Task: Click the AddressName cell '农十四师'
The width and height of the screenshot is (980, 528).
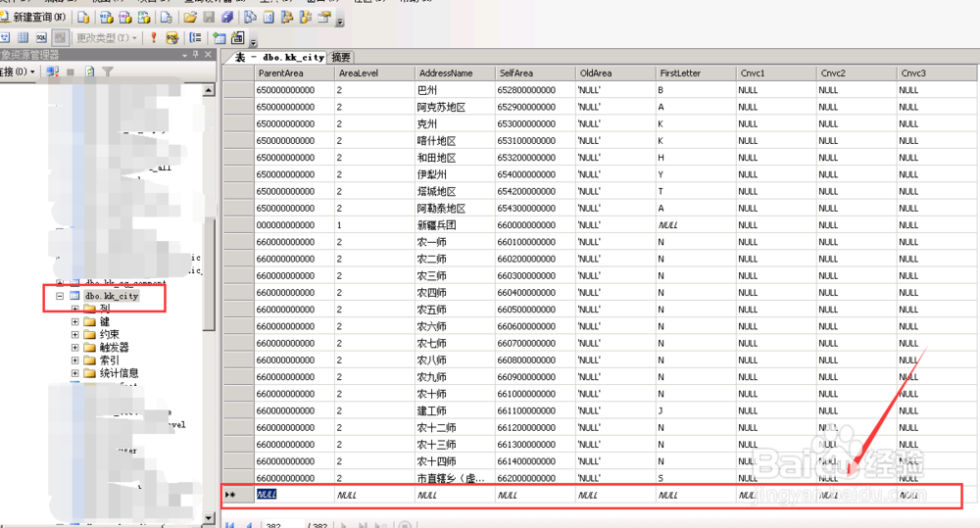Action: click(455, 461)
